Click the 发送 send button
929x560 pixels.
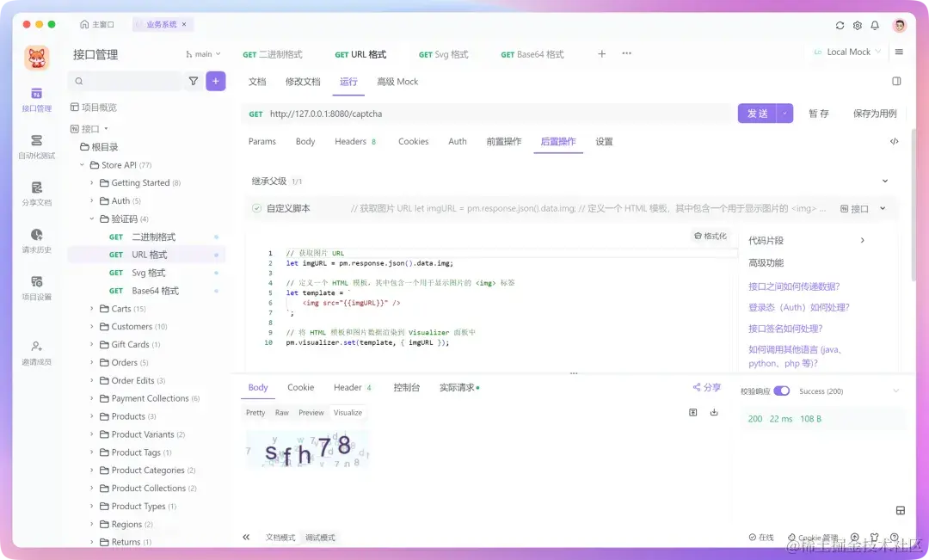[759, 113]
